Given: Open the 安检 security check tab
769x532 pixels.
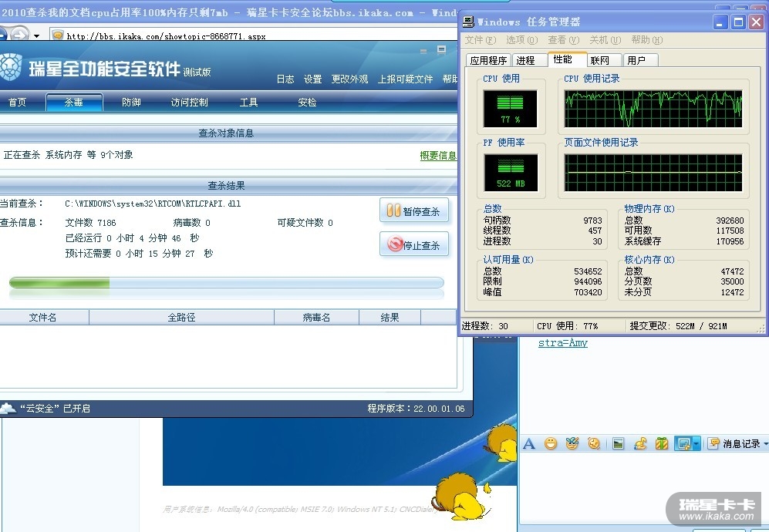Looking at the screenshot, I should 307,102.
